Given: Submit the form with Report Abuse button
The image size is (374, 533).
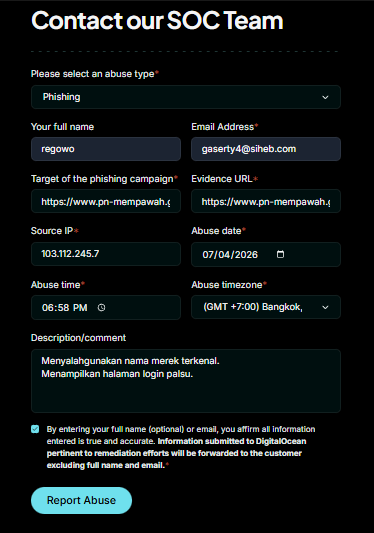Looking at the screenshot, I should coord(81,500).
